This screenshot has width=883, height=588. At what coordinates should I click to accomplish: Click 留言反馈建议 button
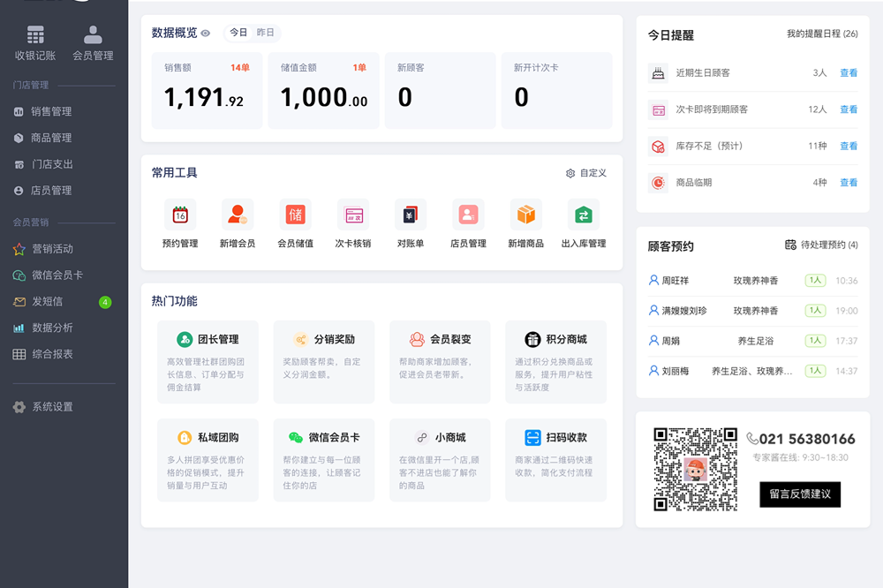point(800,494)
